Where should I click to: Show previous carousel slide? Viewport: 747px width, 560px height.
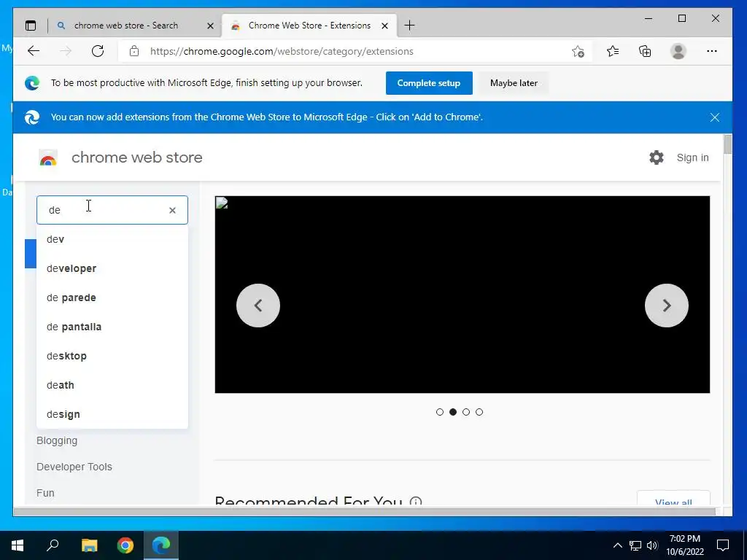coord(258,306)
